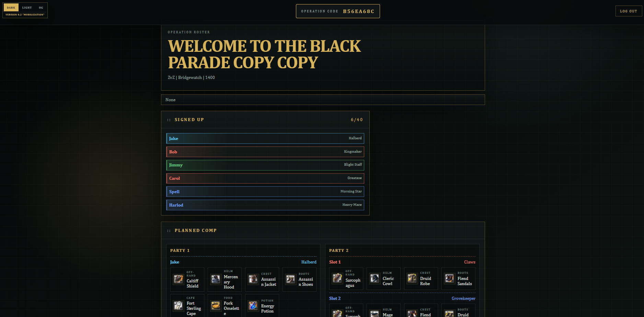Click the Cleric Cowl helm icon
The width and height of the screenshot is (644, 317).
375,278
